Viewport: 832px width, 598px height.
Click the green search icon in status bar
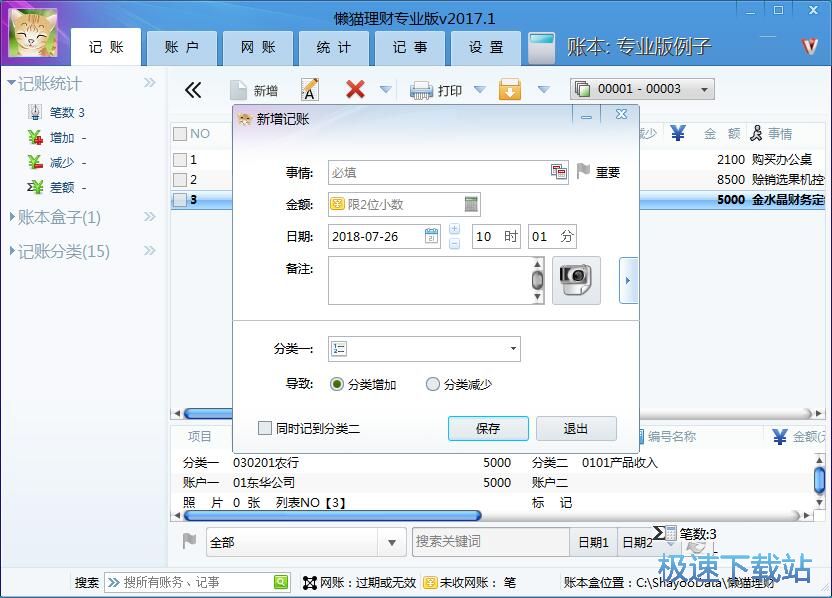[x=281, y=582]
